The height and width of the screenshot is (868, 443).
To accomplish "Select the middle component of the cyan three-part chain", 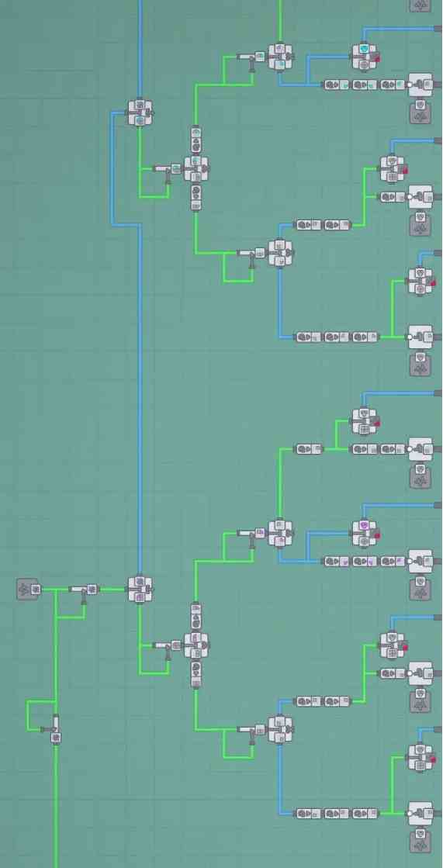I will 365,85.
